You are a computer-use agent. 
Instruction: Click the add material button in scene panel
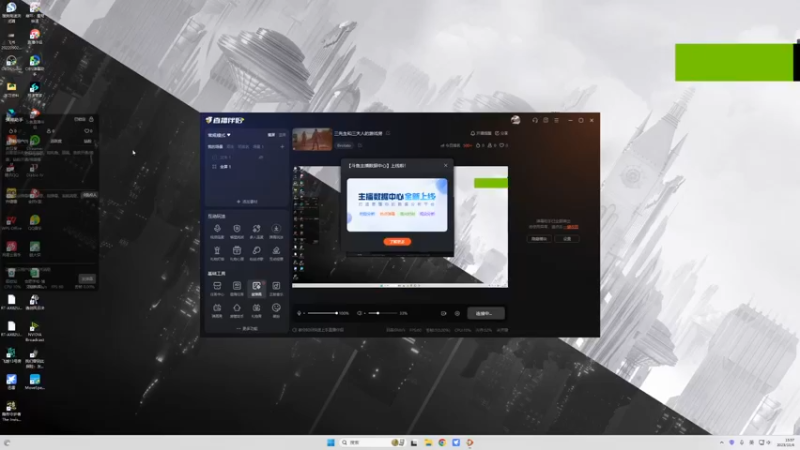click(247, 202)
